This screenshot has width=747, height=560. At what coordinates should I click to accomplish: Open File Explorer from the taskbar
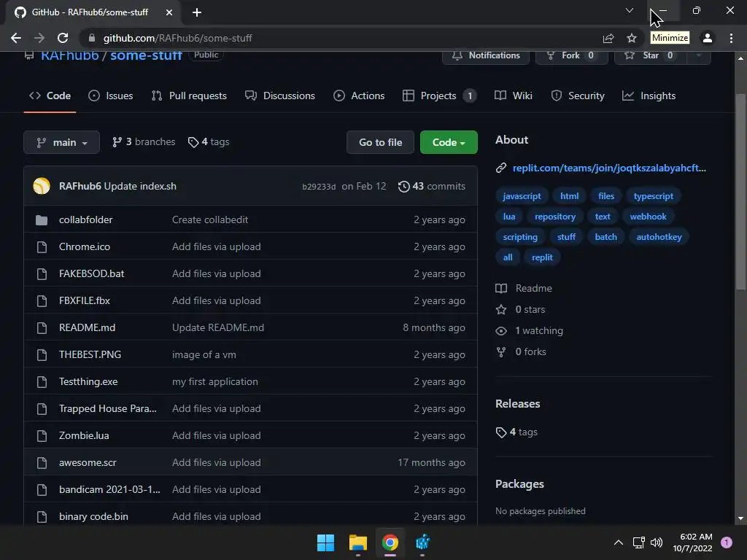(357, 542)
